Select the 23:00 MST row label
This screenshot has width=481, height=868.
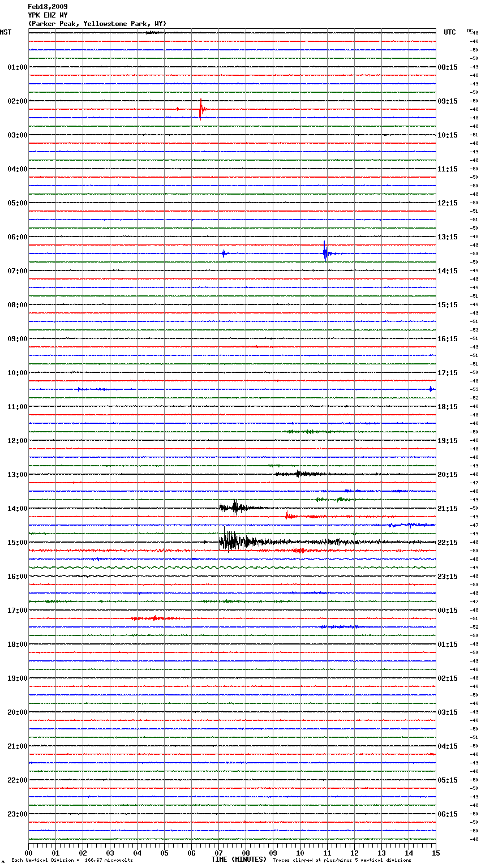click(18, 814)
